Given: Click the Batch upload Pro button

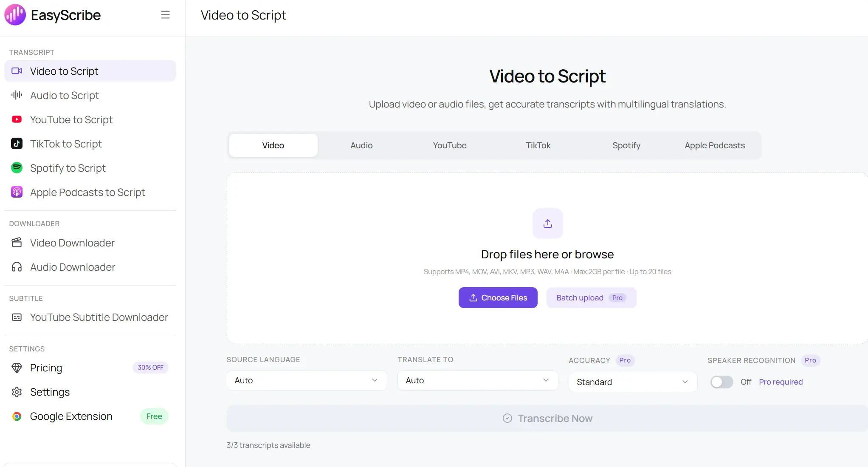Looking at the screenshot, I should tap(591, 298).
